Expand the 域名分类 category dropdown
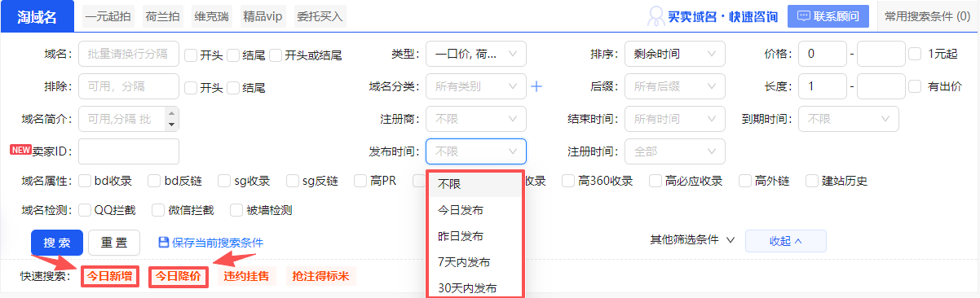 [x=476, y=85]
